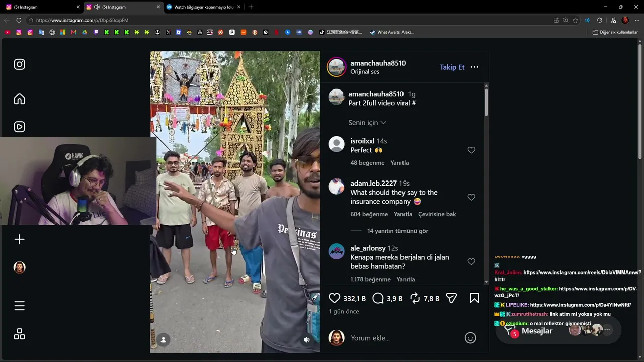Open the browser profile avatar
Image resolution: width=644 pixels, height=362 pixels.
(625, 20)
